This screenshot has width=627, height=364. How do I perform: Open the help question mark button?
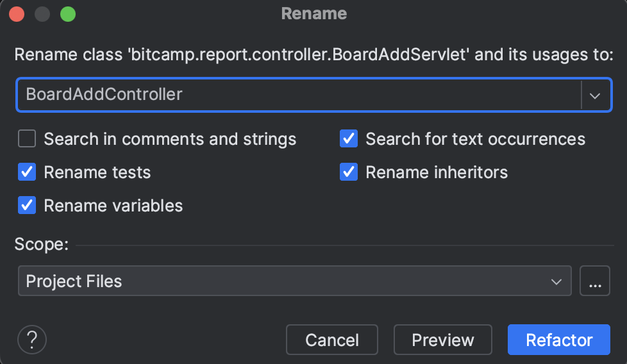[32, 340]
